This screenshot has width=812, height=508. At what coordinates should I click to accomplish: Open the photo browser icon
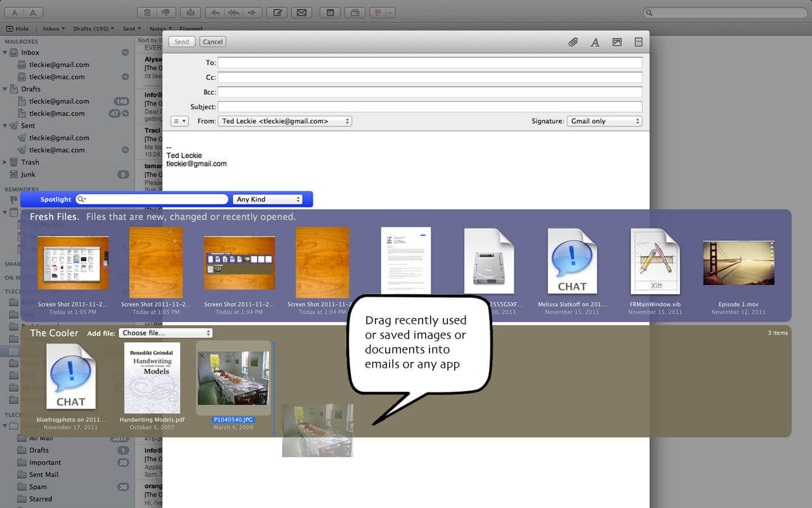[617, 42]
